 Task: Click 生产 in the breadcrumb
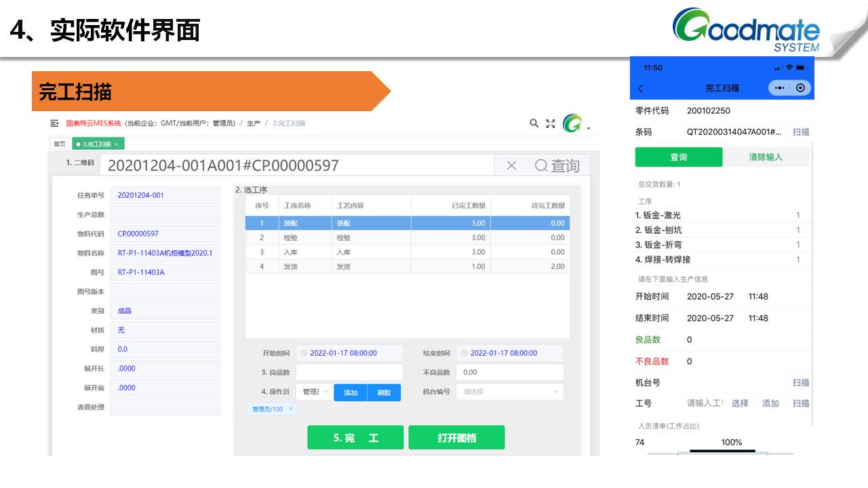coord(254,123)
